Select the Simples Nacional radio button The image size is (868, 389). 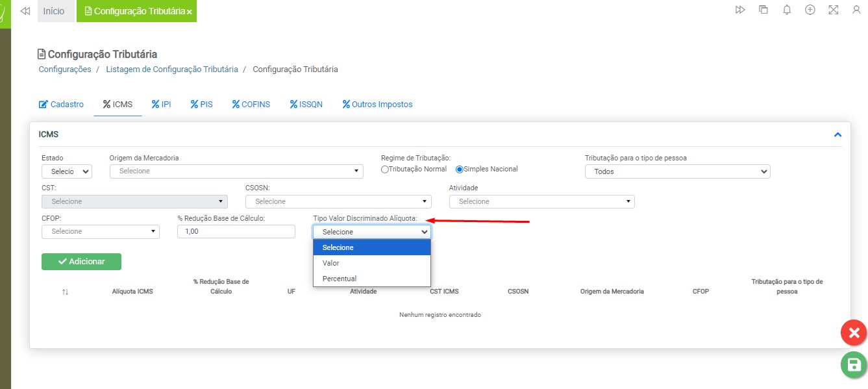point(460,169)
